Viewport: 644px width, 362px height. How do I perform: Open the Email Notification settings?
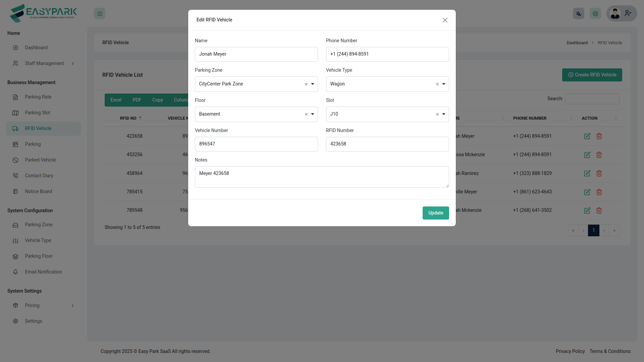point(43,272)
